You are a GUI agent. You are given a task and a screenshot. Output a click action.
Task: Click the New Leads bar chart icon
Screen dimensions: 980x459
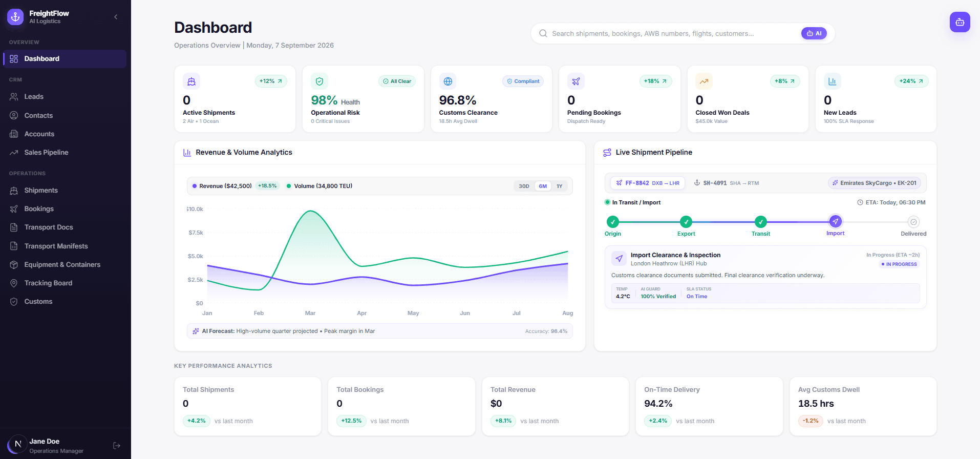833,81
